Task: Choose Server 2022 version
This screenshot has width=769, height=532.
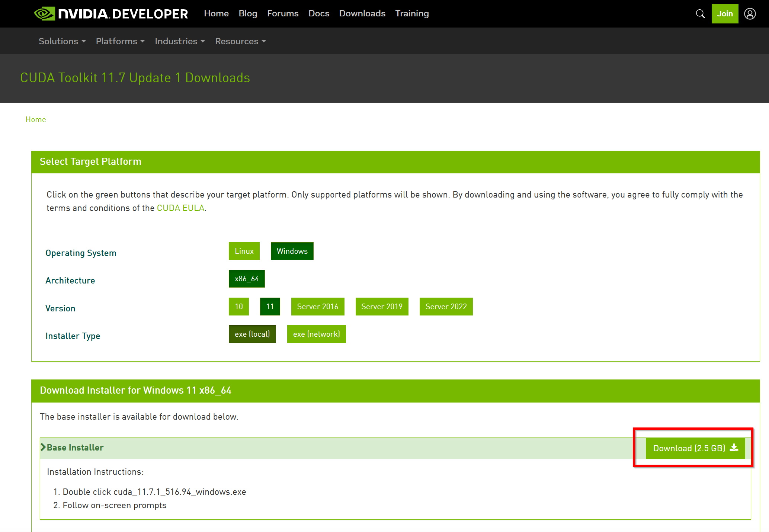Action: coord(446,307)
